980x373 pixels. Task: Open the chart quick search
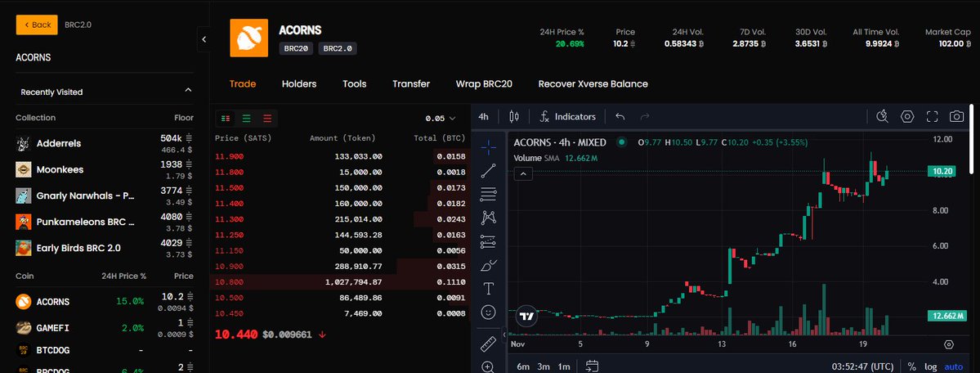click(x=883, y=116)
